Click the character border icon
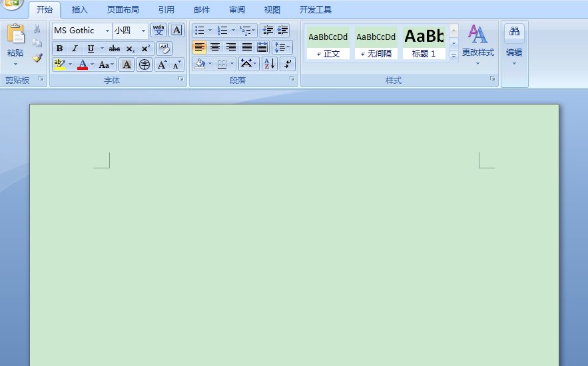Image resolution: width=588 pixels, height=366 pixels. [176, 30]
